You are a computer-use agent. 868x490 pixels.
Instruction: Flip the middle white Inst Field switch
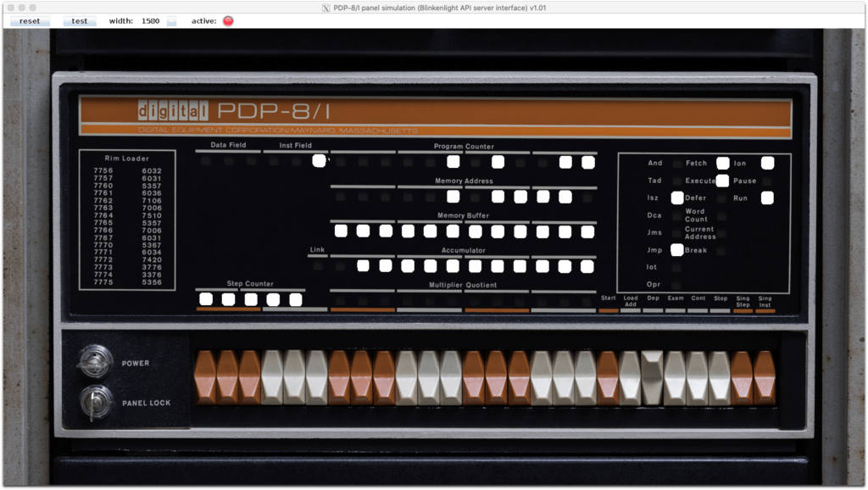tap(294, 377)
